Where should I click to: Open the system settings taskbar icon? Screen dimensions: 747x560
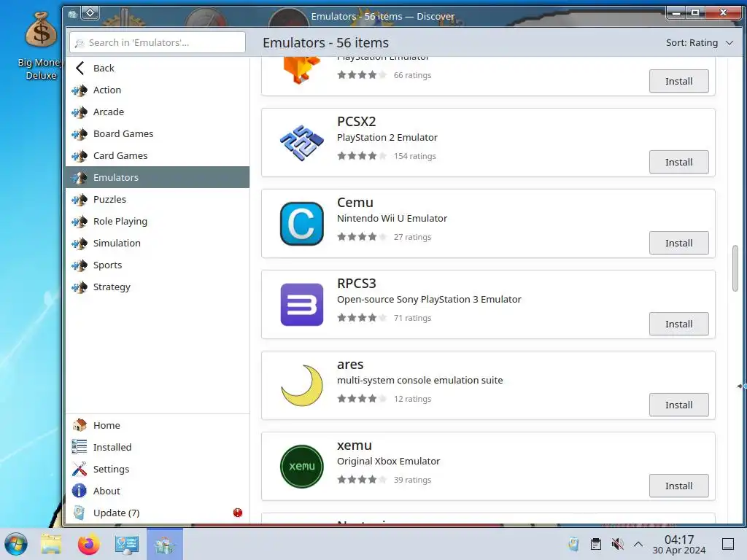[127, 544]
